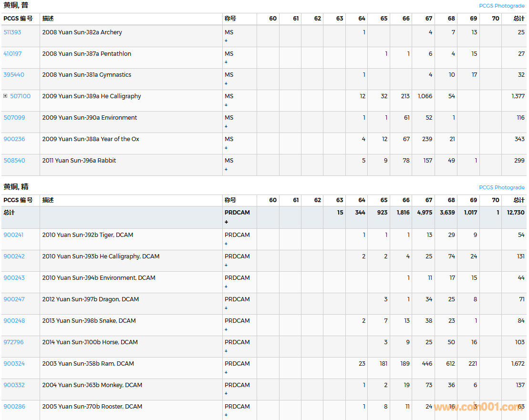Image resolution: width=529 pixels, height=420 pixels.
Task: Open the 900241 Tiger DCAM link
Action: click(14, 235)
